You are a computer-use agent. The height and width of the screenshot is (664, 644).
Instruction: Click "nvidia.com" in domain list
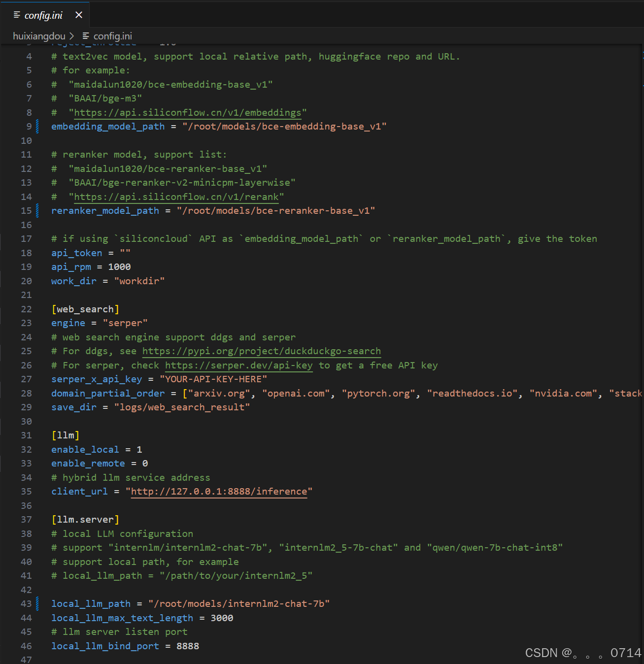coord(563,394)
